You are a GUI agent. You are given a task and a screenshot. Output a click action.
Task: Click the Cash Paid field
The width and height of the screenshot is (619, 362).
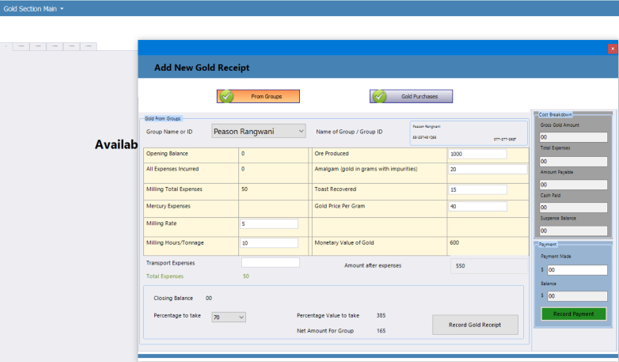pyautogui.click(x=573, y=207)
